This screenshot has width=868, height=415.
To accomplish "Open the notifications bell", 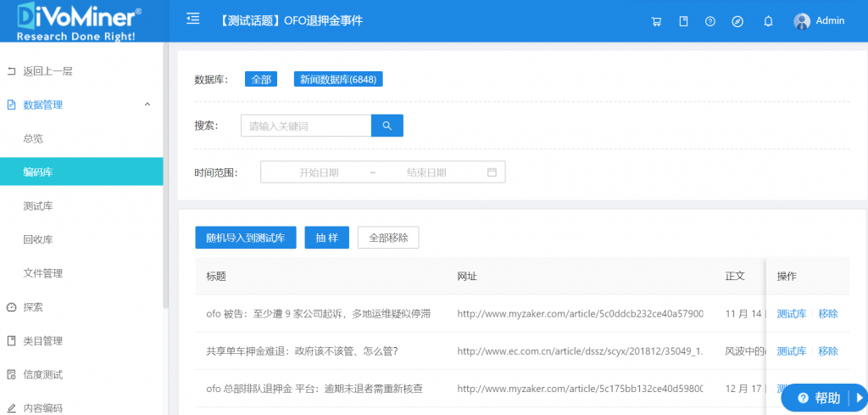I will (x=768, y=21).
